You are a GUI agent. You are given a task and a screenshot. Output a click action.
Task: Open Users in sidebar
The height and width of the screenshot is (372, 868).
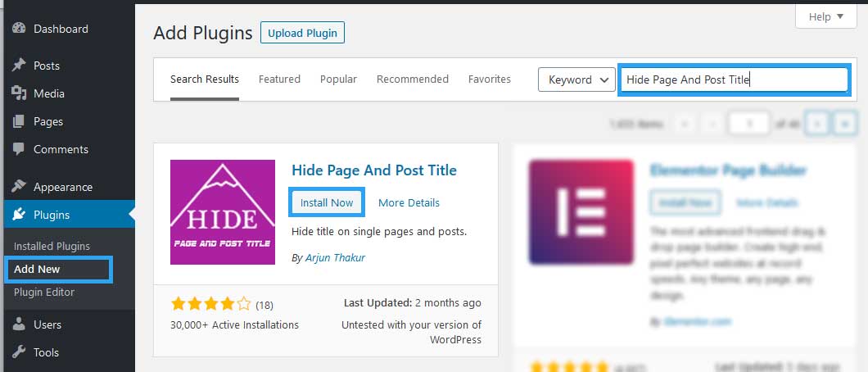(x=47, y=325)
